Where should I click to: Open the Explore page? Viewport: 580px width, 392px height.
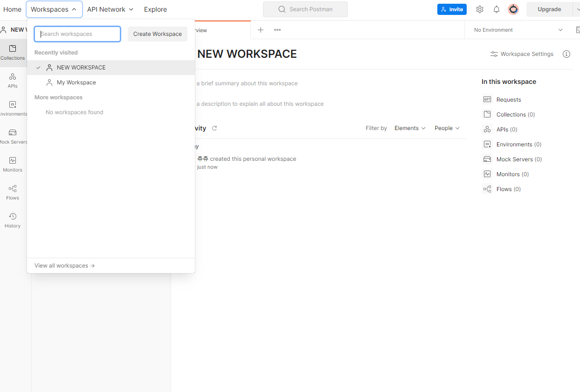coord(155,9)
